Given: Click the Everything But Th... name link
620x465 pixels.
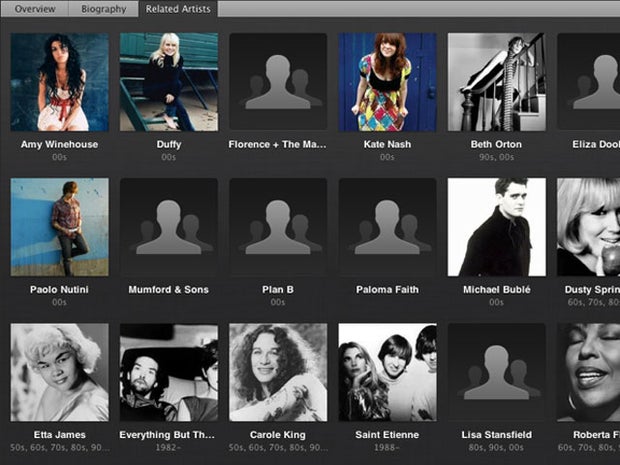Looking at the screenshot, I should (x=167, y=435).
